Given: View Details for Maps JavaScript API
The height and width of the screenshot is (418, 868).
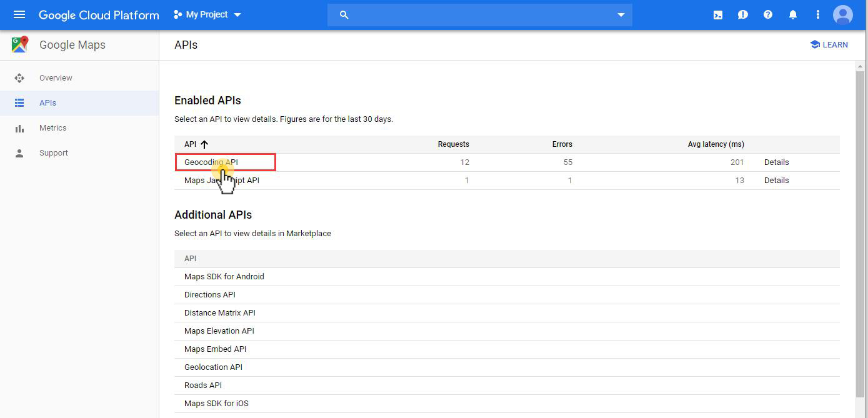Looking at the screenshot, I should 776,181.
